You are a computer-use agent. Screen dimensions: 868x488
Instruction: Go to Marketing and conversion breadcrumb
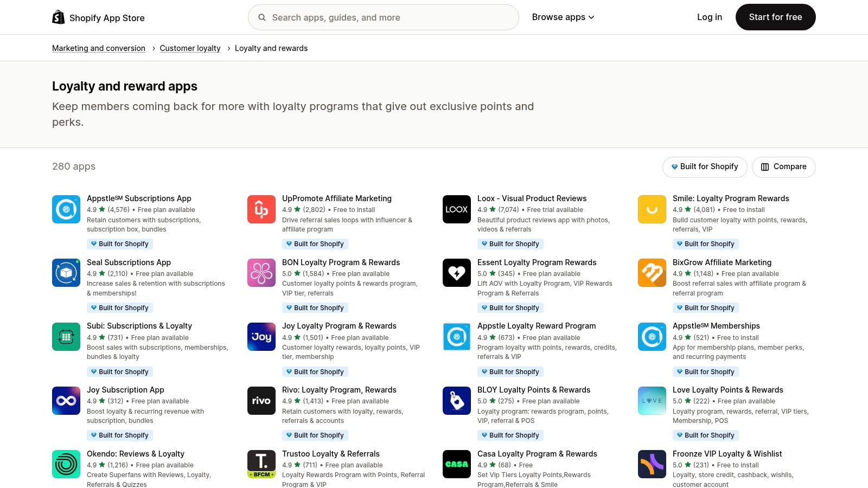click(x=99, y=48)
